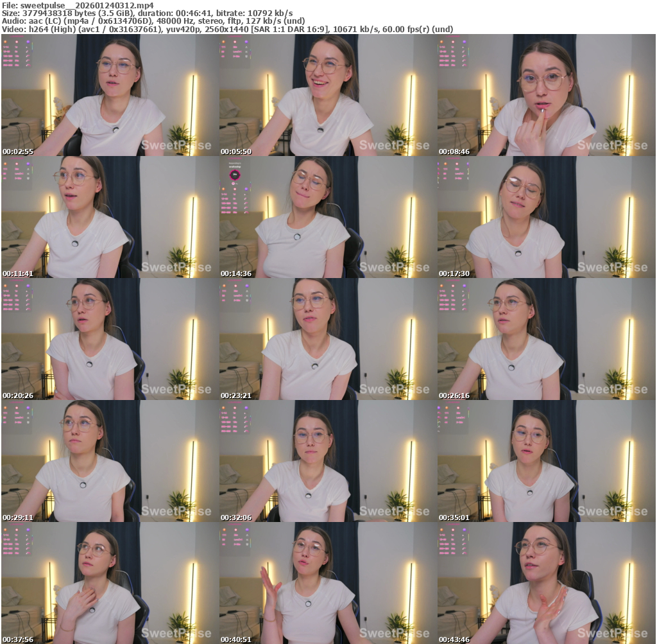Open the thumbnail frame at 00:20:26
Image resolution: width=657 pixels, height=644 pixels.
(110, 339)
